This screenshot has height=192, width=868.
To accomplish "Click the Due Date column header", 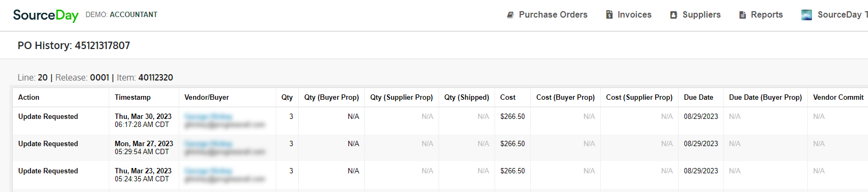I will (698, 97).
